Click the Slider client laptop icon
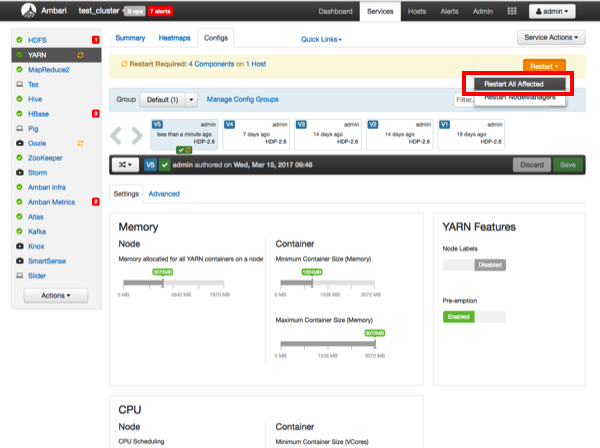 (x=20, y=275)
